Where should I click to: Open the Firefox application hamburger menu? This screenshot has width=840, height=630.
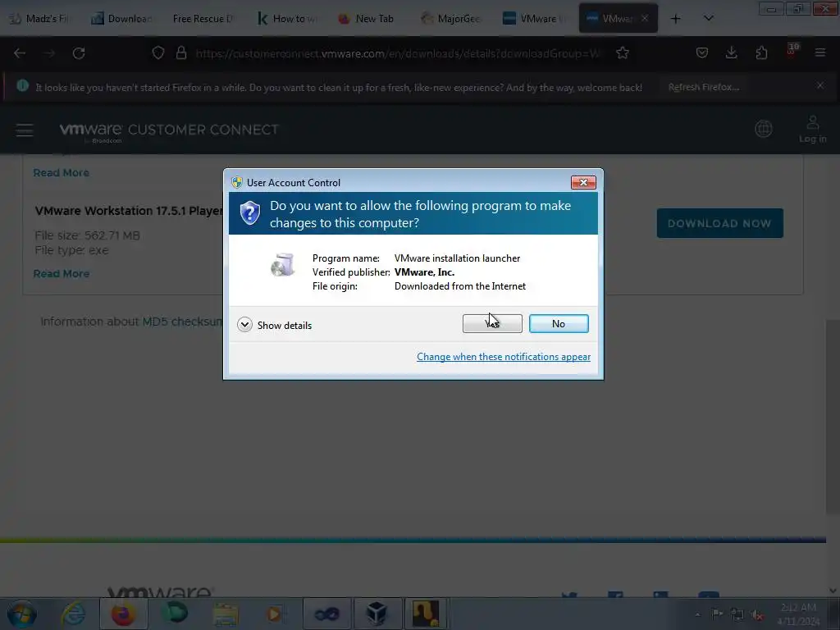click(x=820, y=53)
